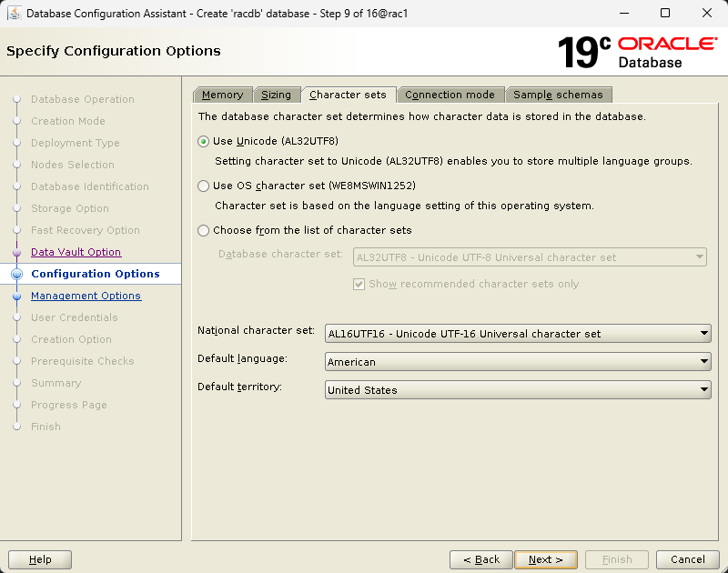728x573 pixels.
Task: Open the Sample schemas tab
Action: click(x=558, y=95)
